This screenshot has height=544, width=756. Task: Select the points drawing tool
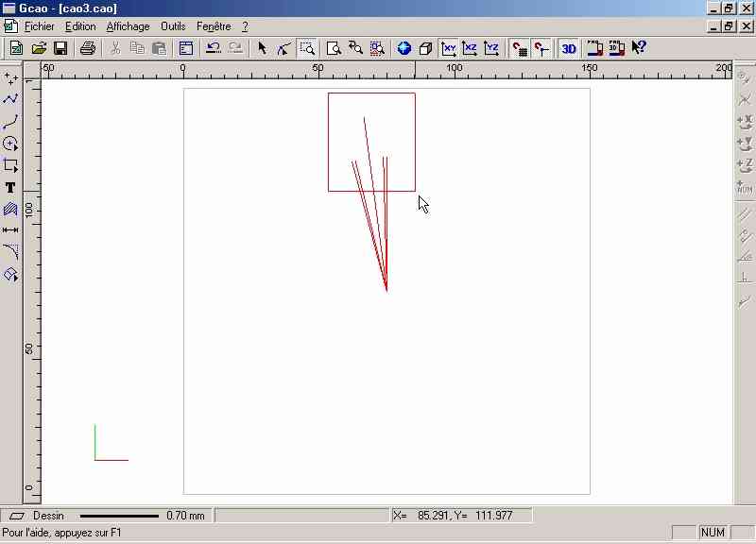coord(10,78)
